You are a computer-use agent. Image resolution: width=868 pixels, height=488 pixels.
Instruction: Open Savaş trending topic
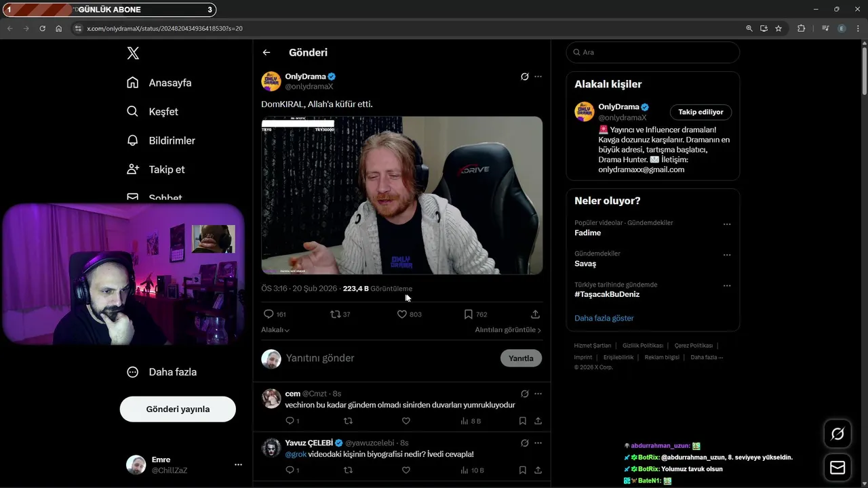click(x=585, y=264)
